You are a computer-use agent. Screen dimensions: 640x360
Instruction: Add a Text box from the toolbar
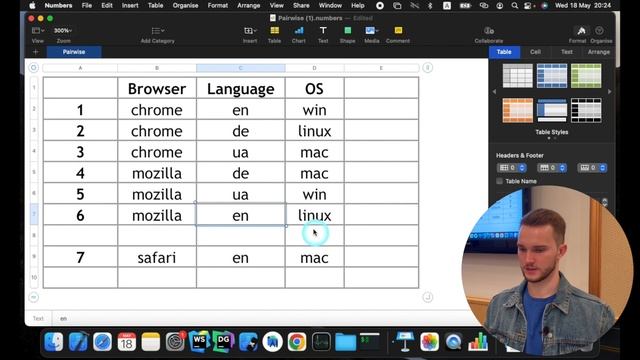[323, 31]
